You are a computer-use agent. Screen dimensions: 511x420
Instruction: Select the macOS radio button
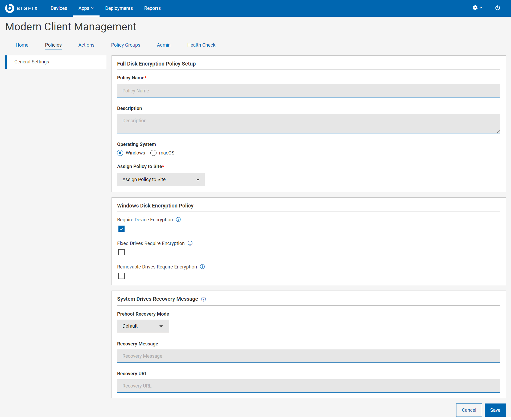(x=153, y=153)
